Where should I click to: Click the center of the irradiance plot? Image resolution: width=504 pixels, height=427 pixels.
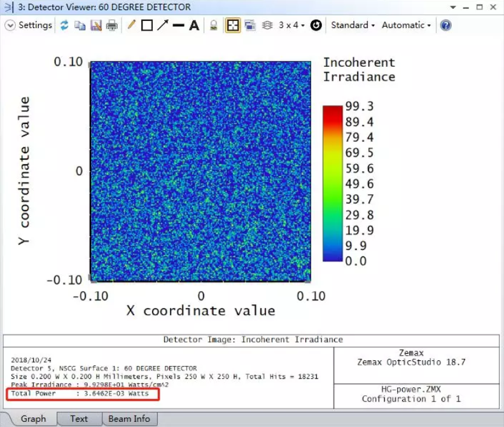click(200, 171)
